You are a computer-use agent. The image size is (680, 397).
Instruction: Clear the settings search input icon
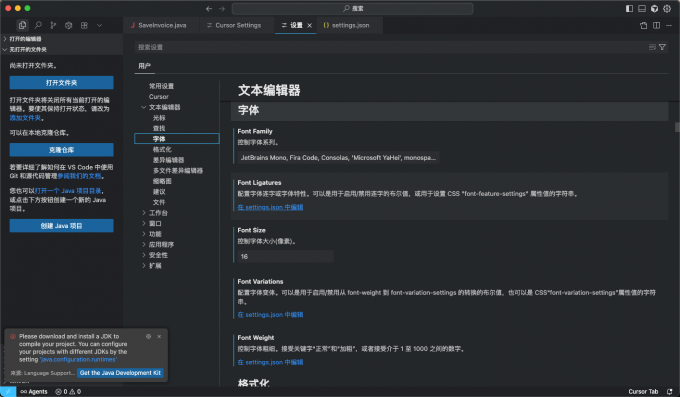pyautogui.click(x=652, y=47)
